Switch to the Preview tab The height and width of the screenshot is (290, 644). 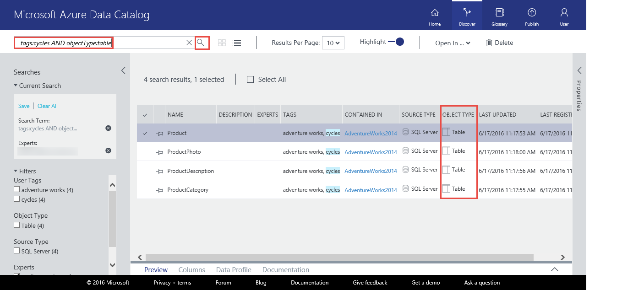[156, 270]
